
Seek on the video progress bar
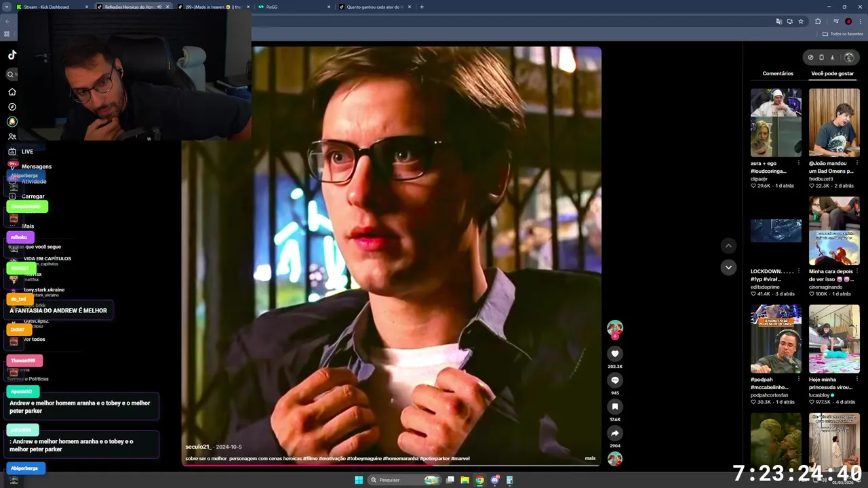click(391, 465)
